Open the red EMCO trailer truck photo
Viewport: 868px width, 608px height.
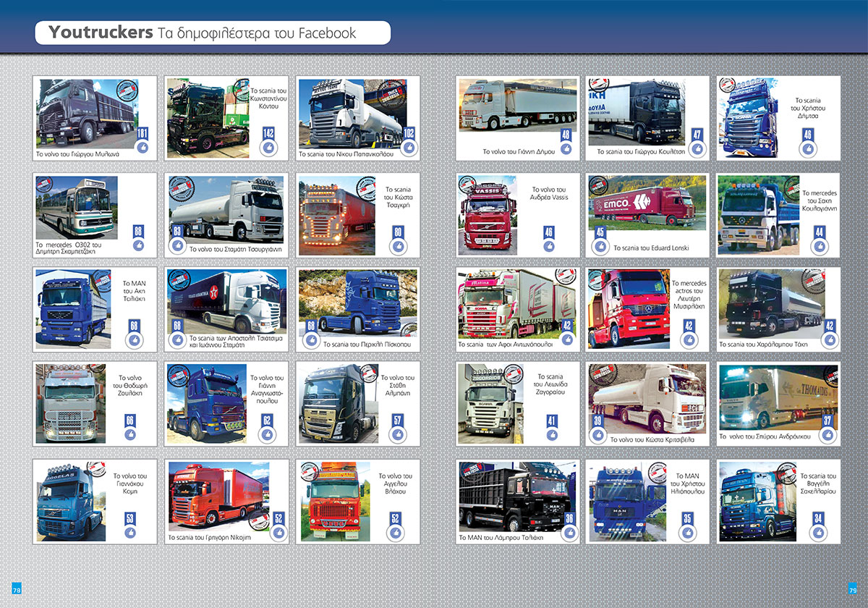tap(646, 203)
